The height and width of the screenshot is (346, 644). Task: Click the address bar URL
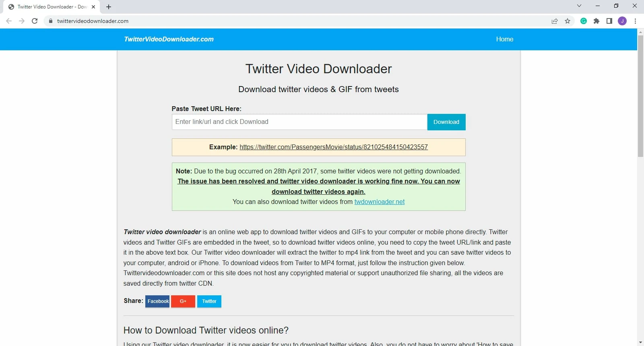click(93, 21)
